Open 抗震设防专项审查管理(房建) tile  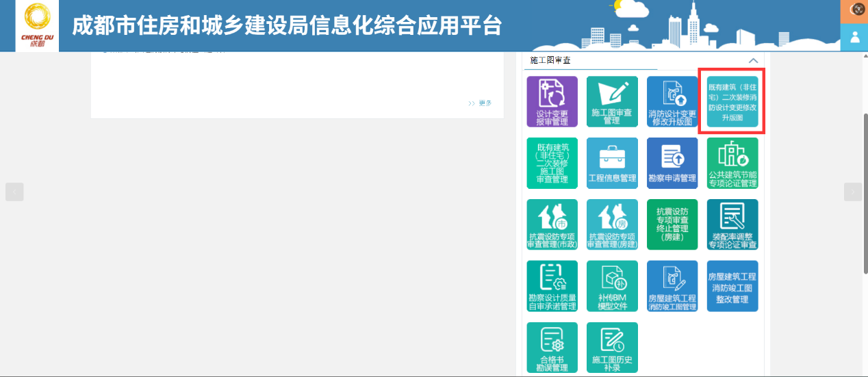pyautogui.click(x=612, y=224)
